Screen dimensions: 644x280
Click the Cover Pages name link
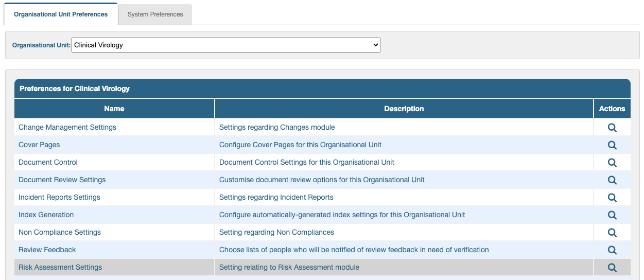(39, 145)
